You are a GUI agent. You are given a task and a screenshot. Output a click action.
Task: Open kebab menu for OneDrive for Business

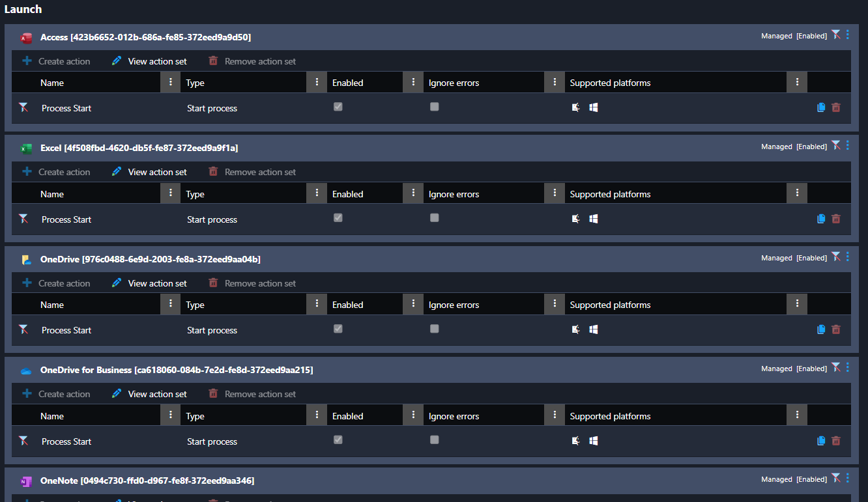tap(848, 367)
